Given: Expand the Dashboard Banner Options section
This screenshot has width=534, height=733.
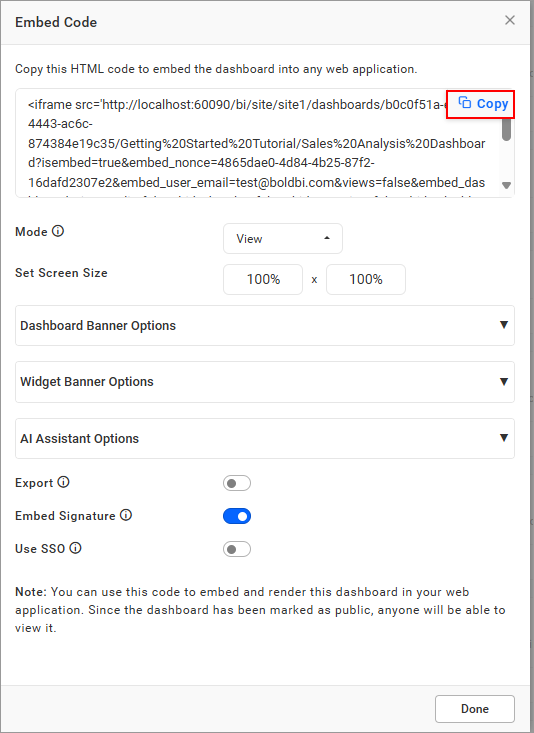Looking at the screenshot, I should click(x=265, y=325).
